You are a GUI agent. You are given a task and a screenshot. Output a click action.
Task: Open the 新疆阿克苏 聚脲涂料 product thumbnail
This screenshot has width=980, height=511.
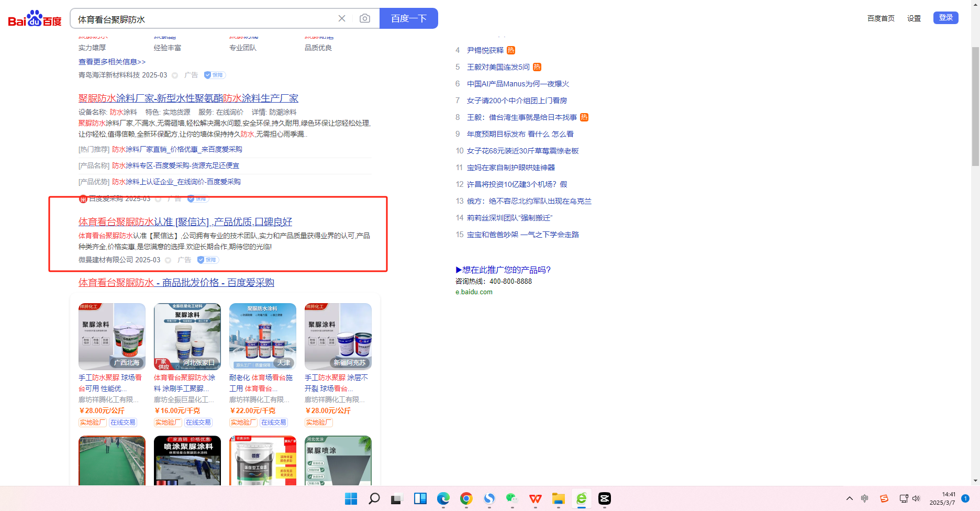point(338,337)
